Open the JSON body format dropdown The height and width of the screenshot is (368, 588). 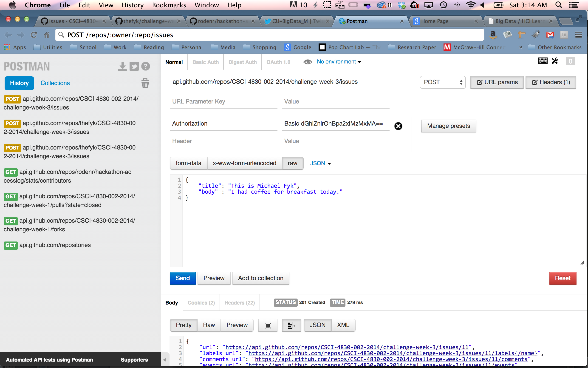click(x=320, y=163)
